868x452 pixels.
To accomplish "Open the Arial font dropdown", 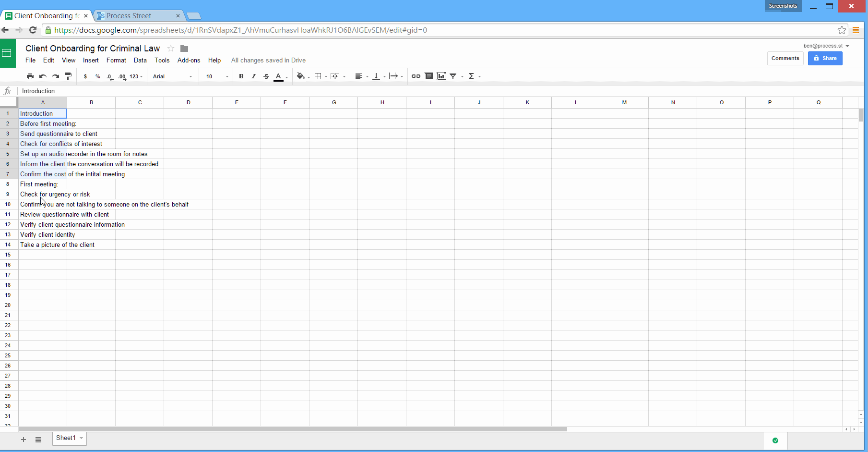I will click(172, 76).
